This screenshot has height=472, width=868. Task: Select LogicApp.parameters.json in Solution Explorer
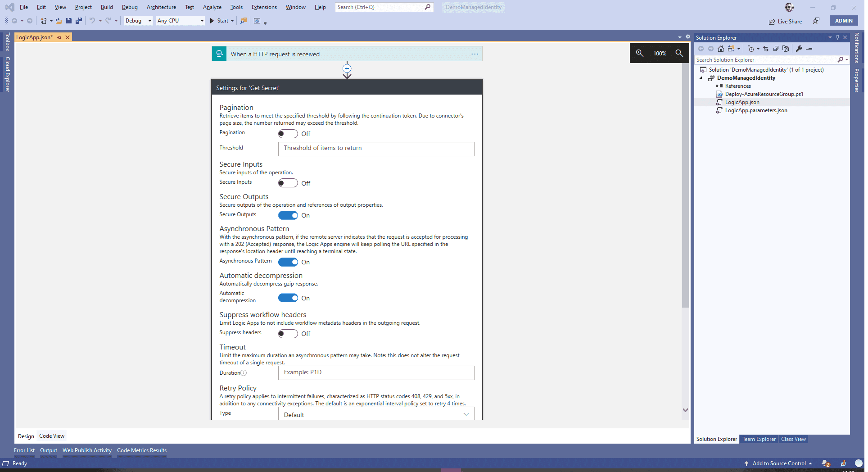pos(756,110)
